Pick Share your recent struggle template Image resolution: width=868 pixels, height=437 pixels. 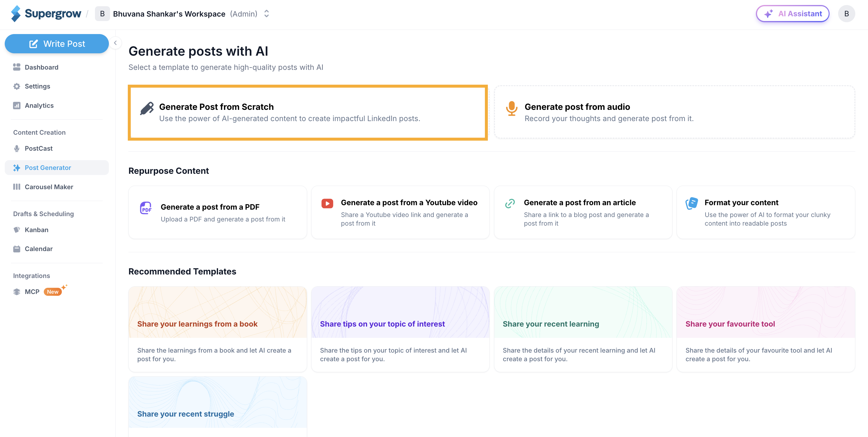(x=218, y=407)
